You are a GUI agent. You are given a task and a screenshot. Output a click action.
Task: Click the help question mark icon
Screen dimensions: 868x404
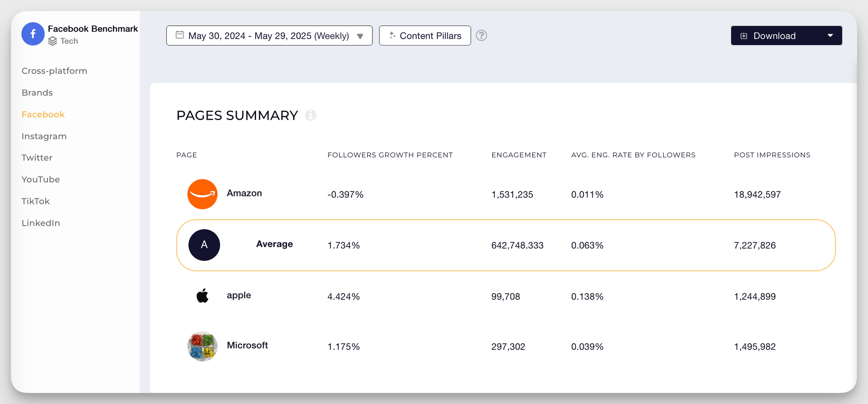click(x=481, y=36)
